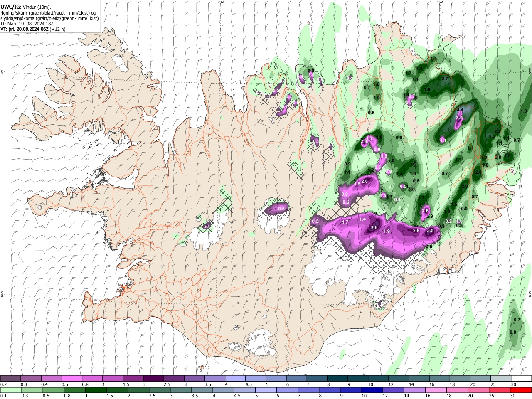
Task: Click the 0.4 label on the color scale
Action: (45, 384)
